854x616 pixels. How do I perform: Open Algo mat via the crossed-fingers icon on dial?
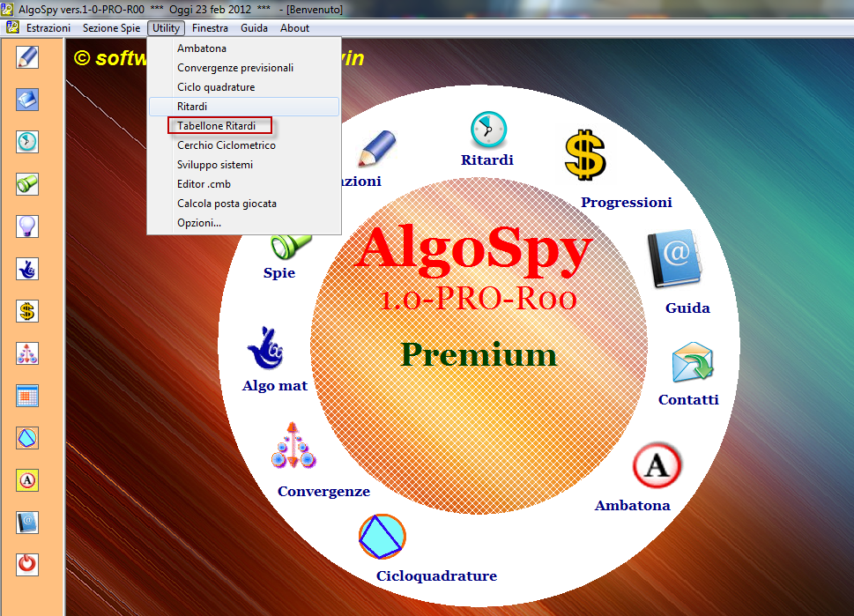[x=266, y=348]
